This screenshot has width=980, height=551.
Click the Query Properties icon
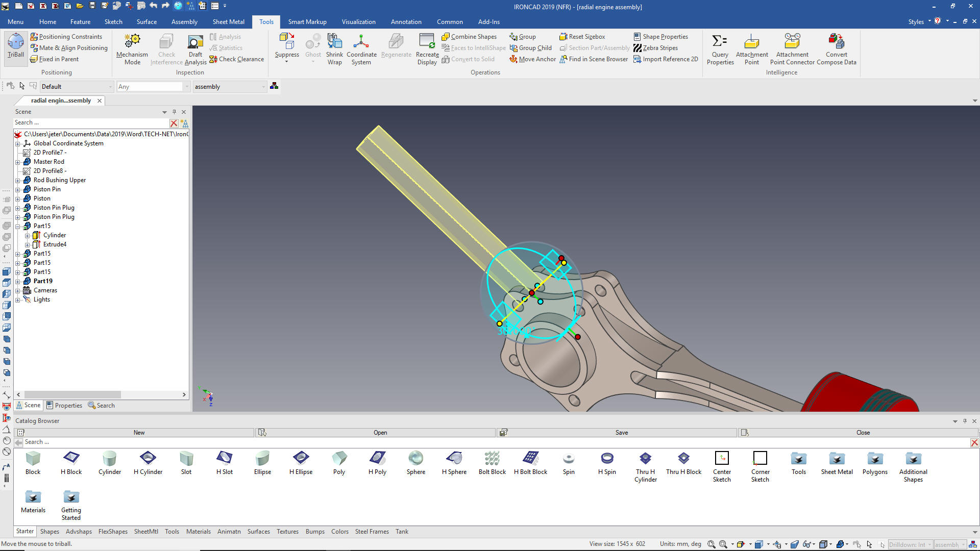(x=720, y=49)
